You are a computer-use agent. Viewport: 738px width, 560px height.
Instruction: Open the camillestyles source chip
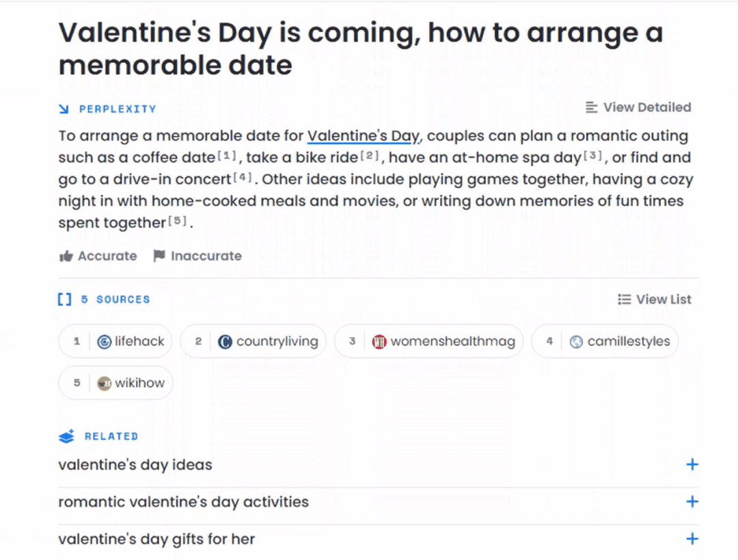tap(605, 341)
